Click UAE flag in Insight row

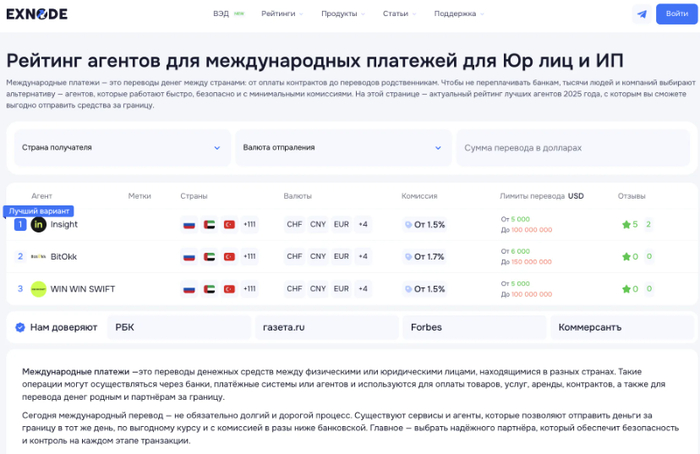pyautogui.click(x=209, y=225)
